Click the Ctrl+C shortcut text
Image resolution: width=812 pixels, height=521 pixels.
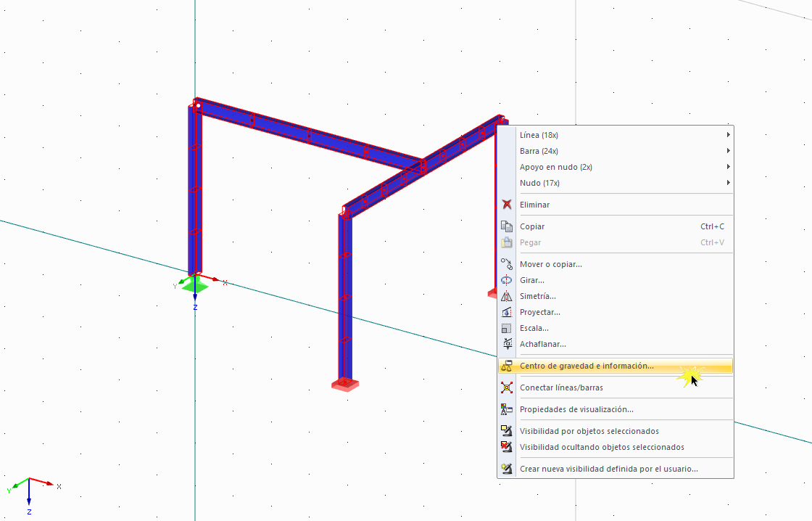(712, 226)
